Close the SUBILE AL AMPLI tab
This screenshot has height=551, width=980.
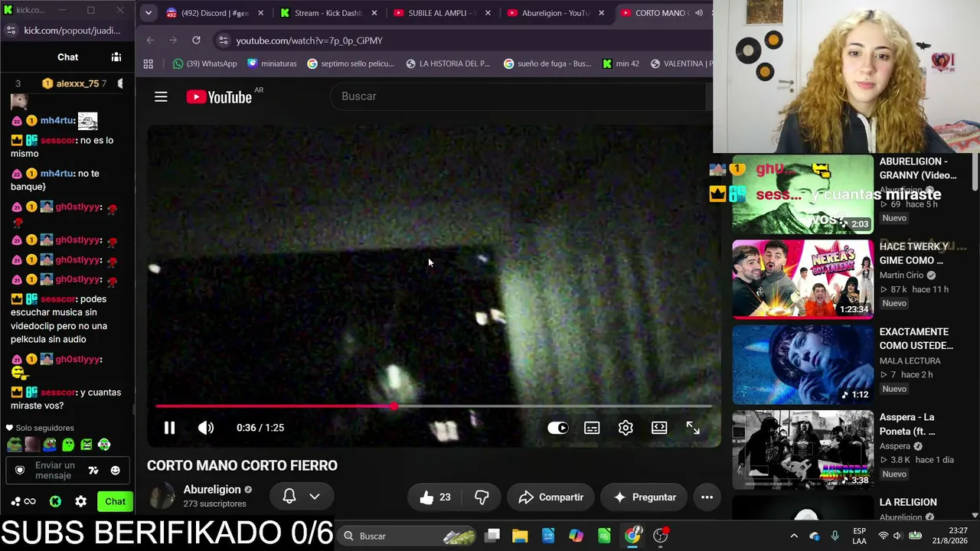pos(488,13)
